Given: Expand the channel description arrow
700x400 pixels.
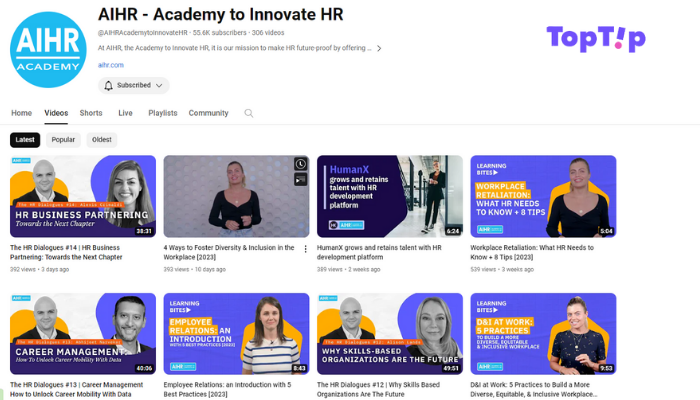Looking at the screenshot, I should (x=379, y=48).
